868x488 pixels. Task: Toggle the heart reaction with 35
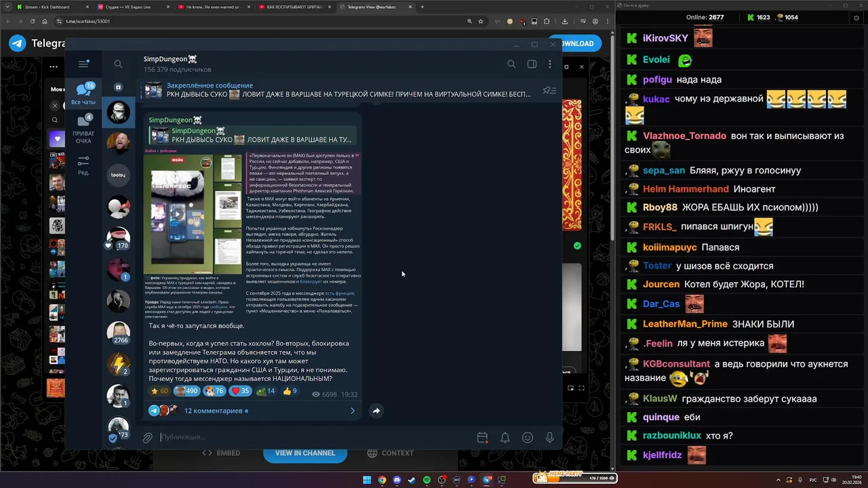tap(241, 391)
